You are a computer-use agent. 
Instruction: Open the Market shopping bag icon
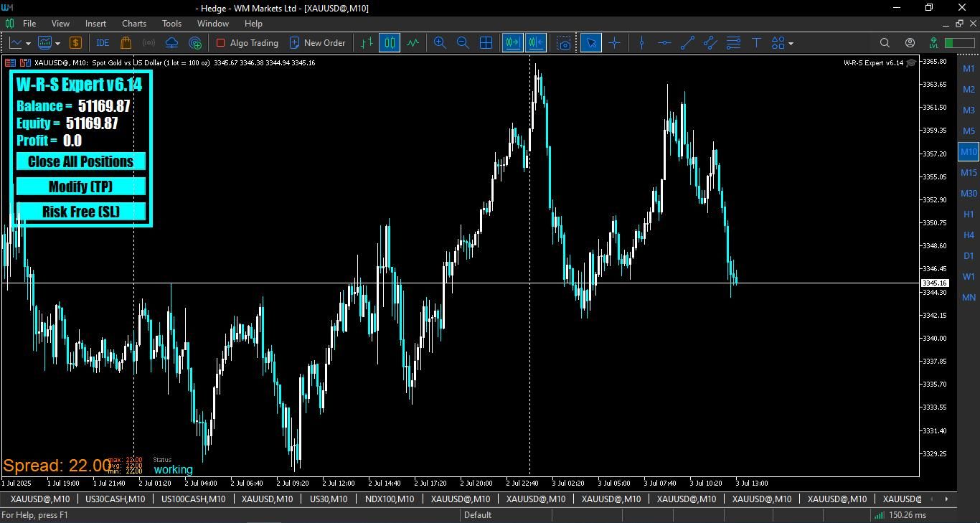(126, 43)
